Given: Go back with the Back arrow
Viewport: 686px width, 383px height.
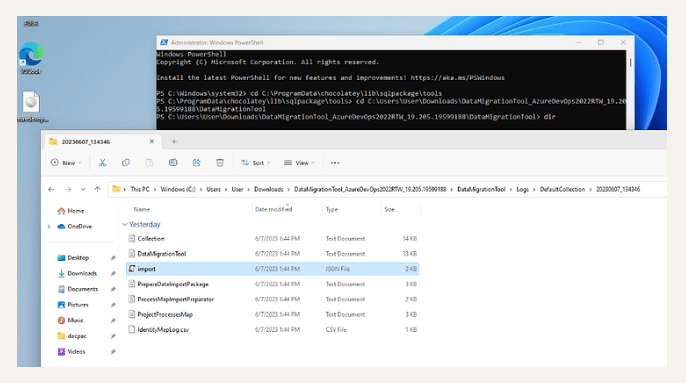Looking at the screenshot, I should coord(51,190).
